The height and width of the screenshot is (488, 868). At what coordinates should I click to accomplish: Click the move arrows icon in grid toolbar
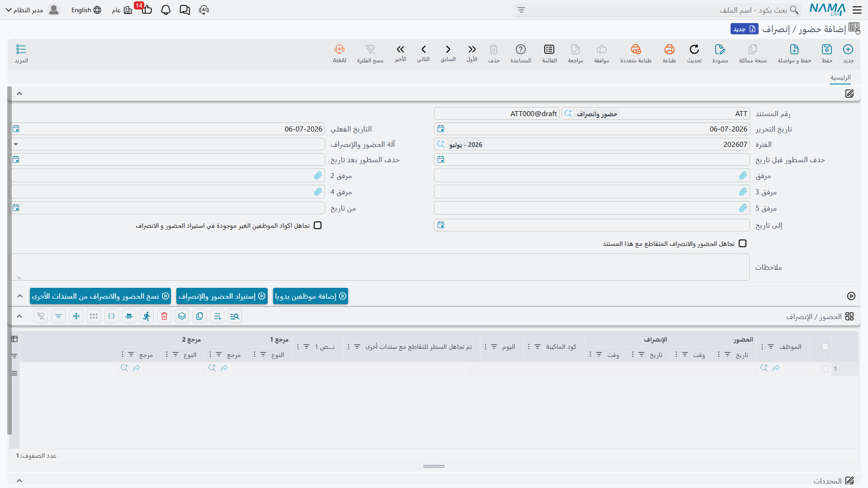76,316
